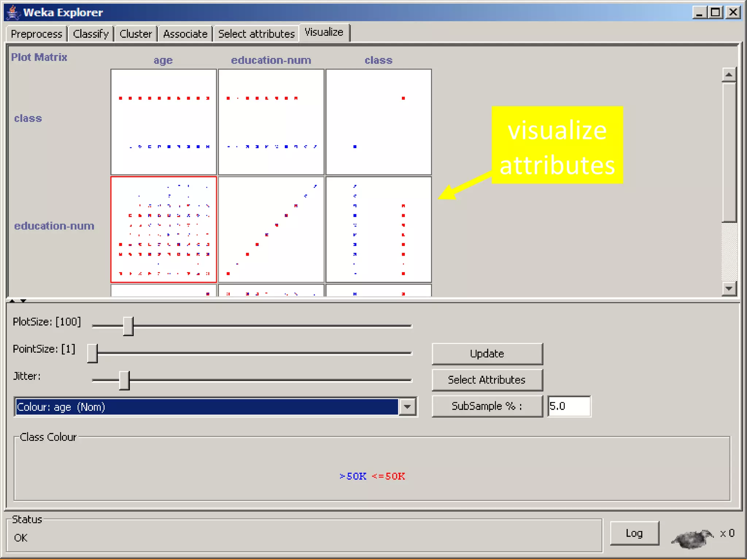
Task: Click the plot matrix scroll up arrow
Action: (729, 75)
